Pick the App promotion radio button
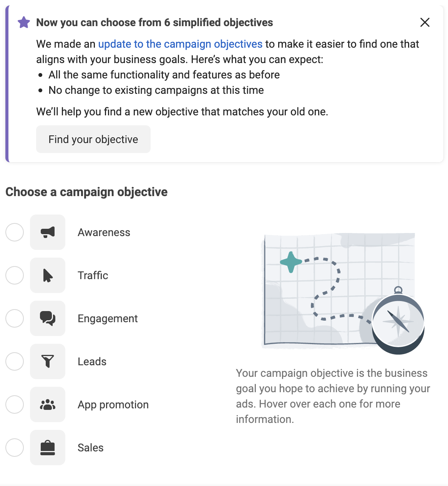 click(x=15, y=404)
